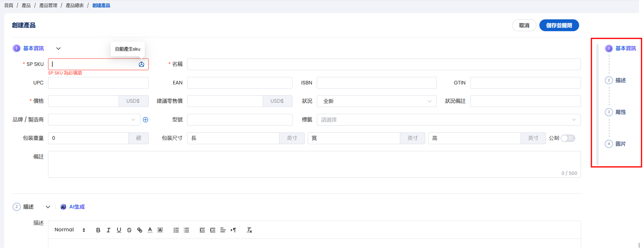Open text background color picker

tap(160, 230)
